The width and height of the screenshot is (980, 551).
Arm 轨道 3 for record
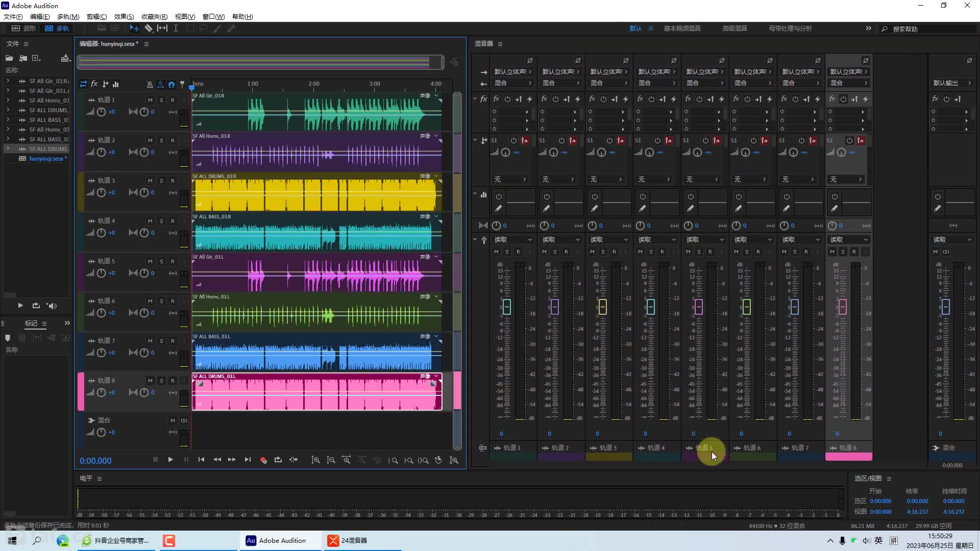click(173, 181)
